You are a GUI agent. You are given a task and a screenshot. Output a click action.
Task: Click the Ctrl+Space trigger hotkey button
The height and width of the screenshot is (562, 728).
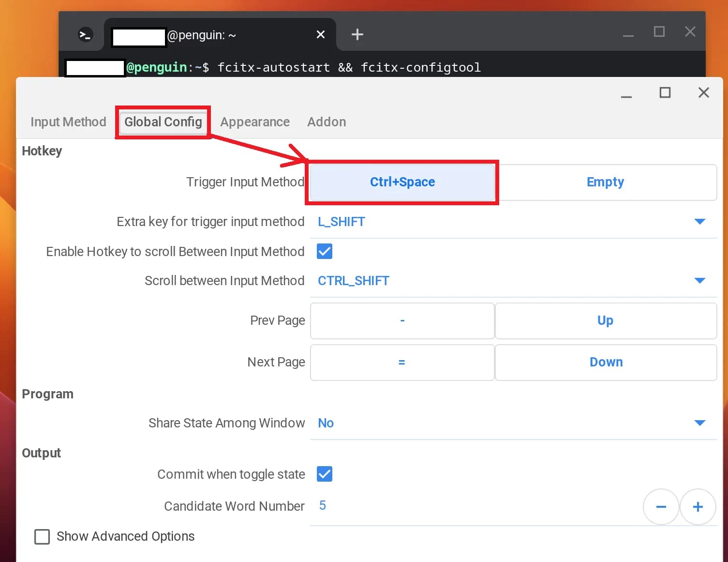pyautogui.click(x=402, y=182)
